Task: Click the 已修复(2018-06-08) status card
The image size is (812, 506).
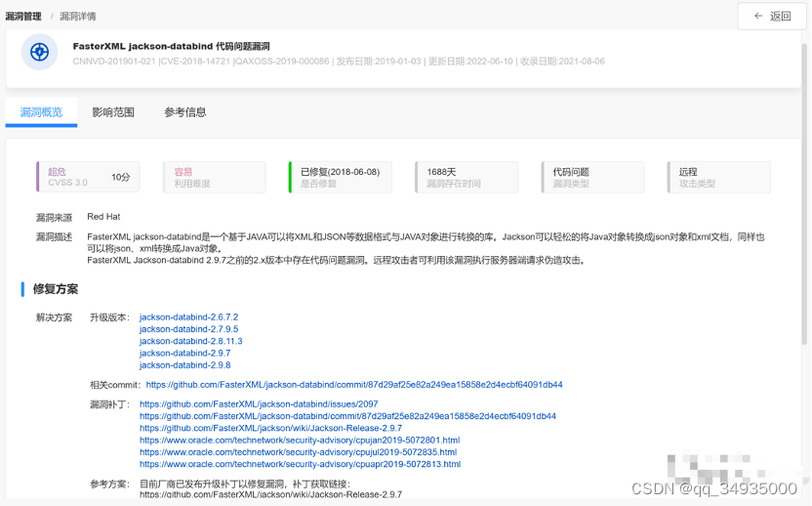Action: tap(341, 177)
